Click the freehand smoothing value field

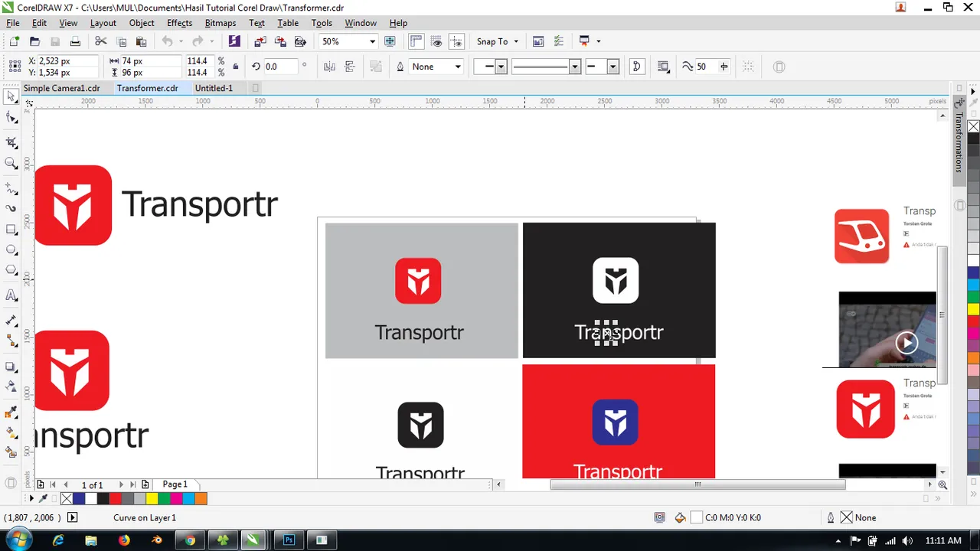tap(705, 67)
